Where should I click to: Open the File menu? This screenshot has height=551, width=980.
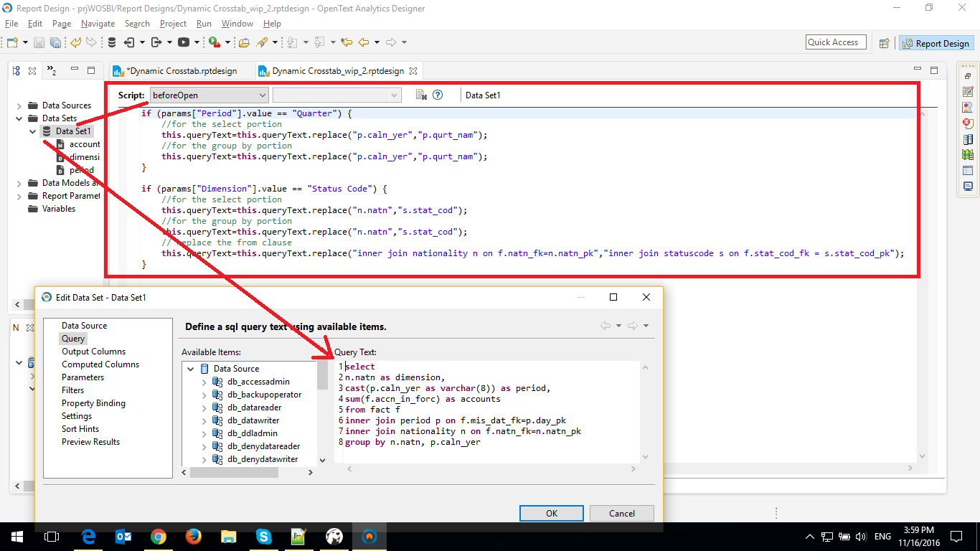[11, 24]
